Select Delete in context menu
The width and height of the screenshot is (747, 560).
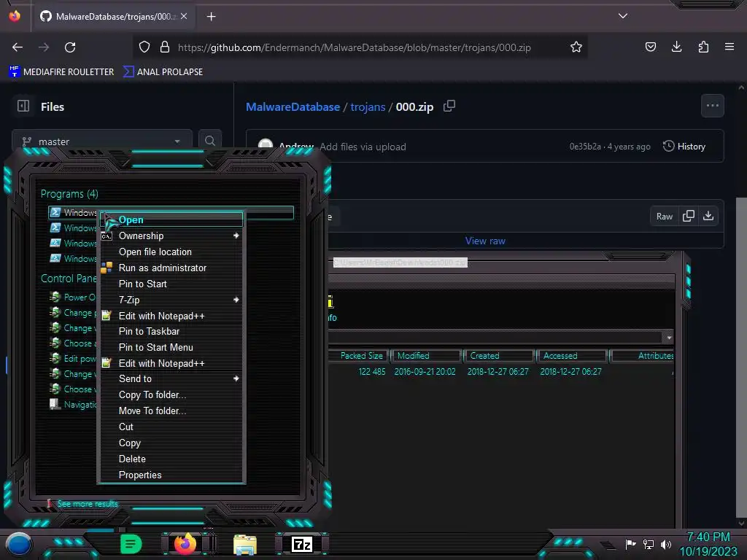[x=171, y=459]
